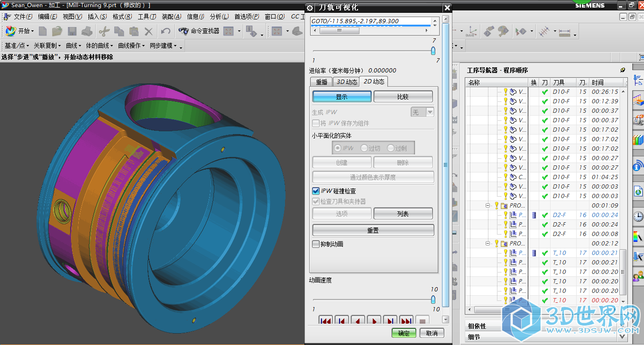The image size is (644, 345).
Task: Confirm with the 确定 button
Action: 404,333
